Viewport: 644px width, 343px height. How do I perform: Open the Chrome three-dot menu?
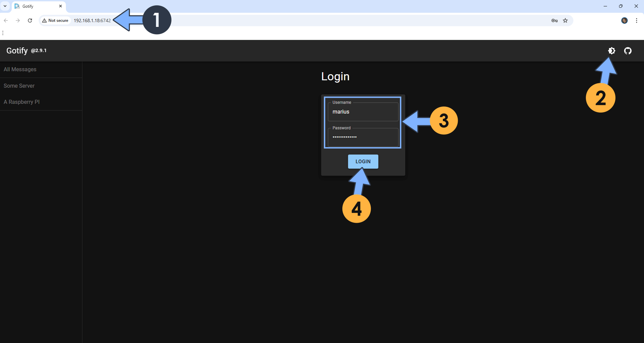coord(636,20)
